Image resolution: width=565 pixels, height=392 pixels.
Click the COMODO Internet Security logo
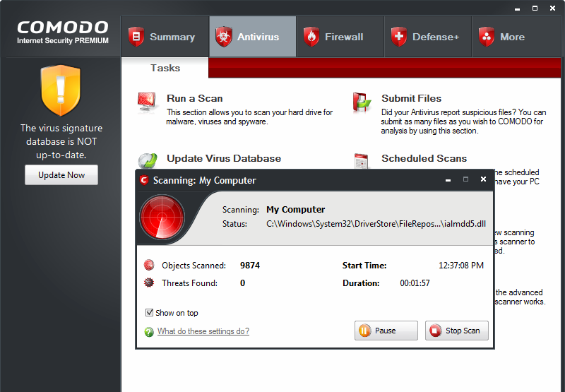click(63, 32)
